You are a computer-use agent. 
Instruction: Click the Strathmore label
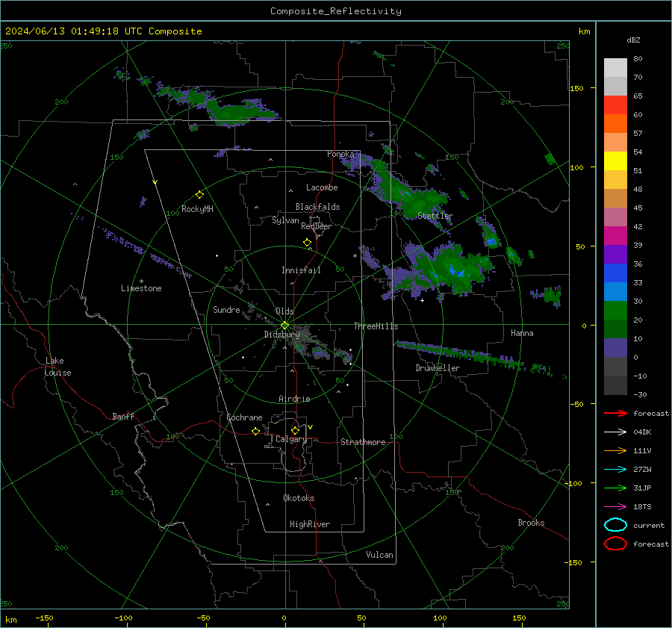coord(363,442)
